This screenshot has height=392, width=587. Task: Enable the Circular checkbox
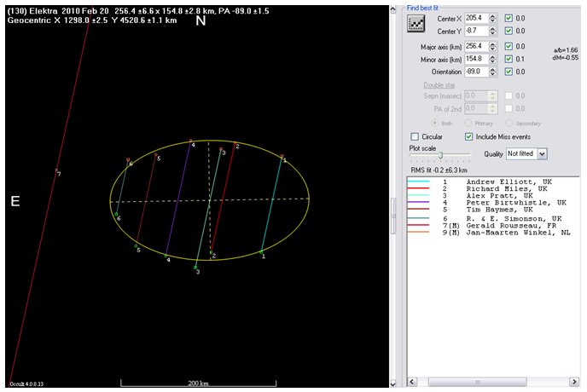[x=415, y=136]
